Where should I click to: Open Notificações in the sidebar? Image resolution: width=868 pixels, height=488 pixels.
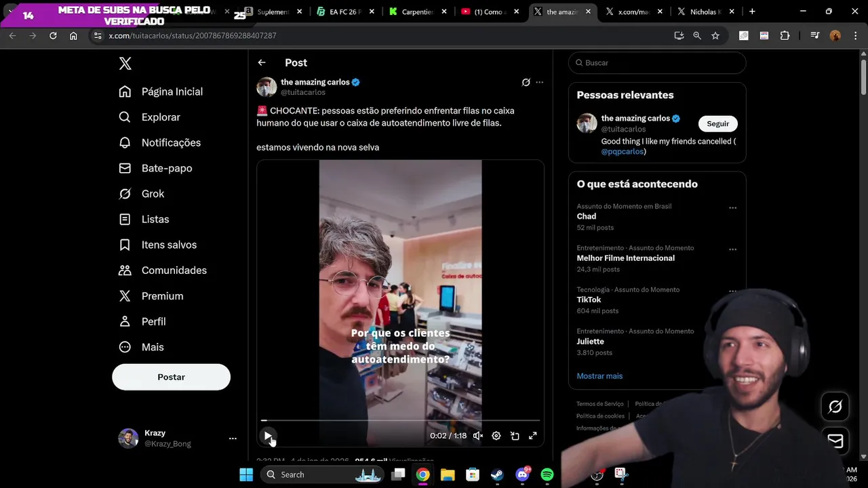(160, 143)
